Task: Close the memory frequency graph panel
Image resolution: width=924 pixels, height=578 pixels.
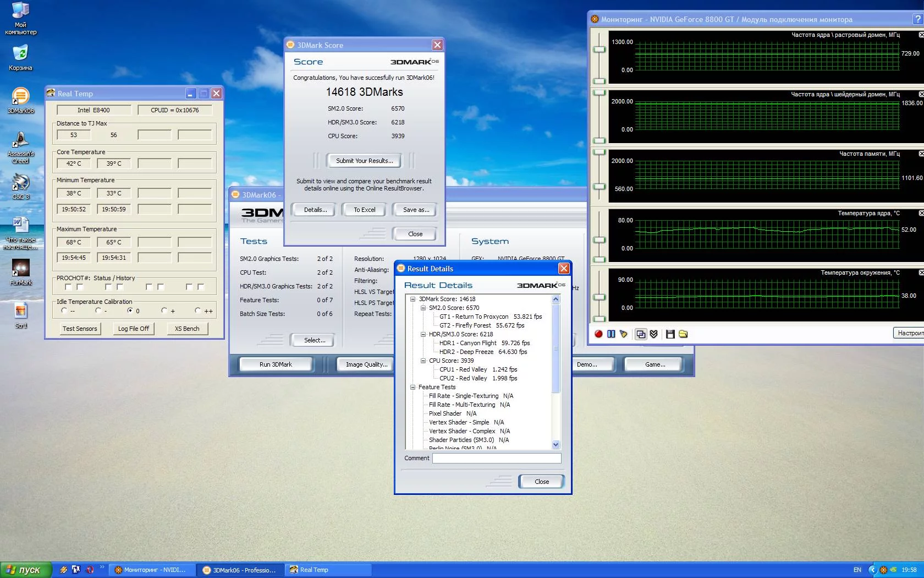Action: tap(921, 154)
